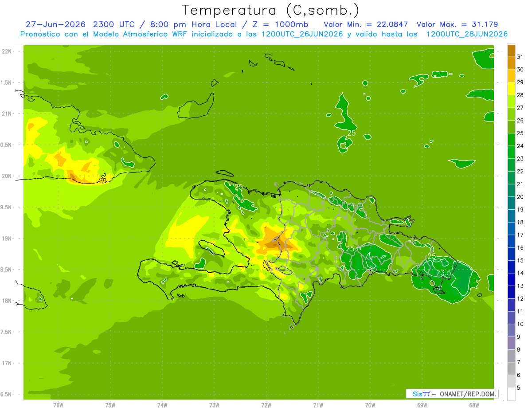Click the "75W" longitude label
Screen dimensions: 532x411
tap(110, 405)
